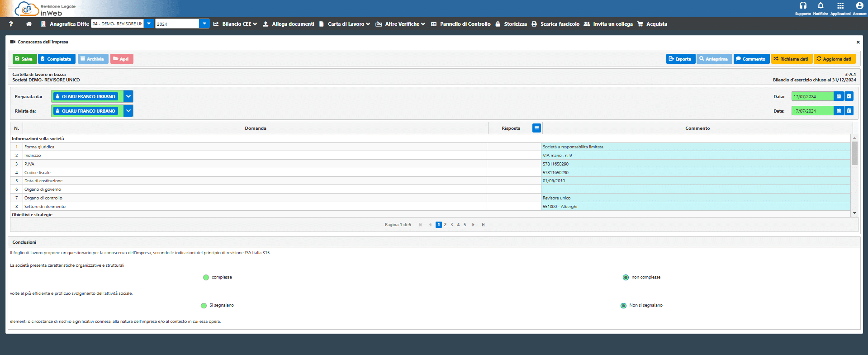
Task: Open the Bilancio CEE menu
Action: pyautogui.click(x=235, y=24)
